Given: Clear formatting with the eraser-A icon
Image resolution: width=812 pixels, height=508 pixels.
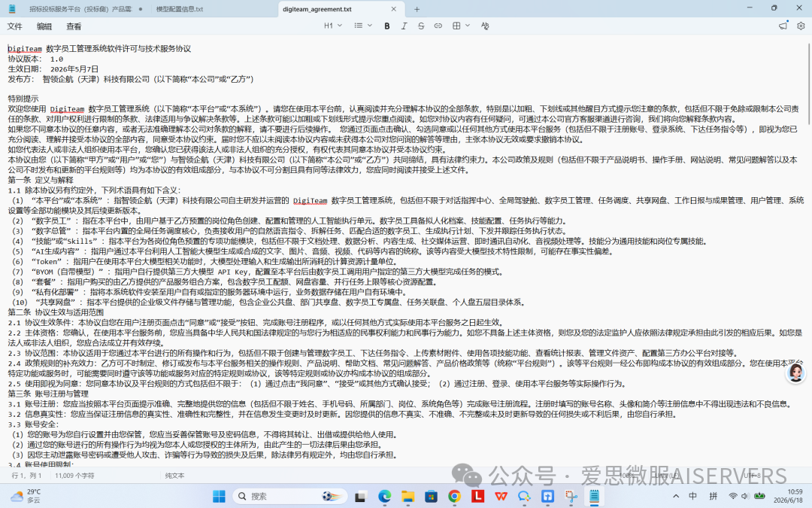Looking at the screenshot, I should click(485, 26).
